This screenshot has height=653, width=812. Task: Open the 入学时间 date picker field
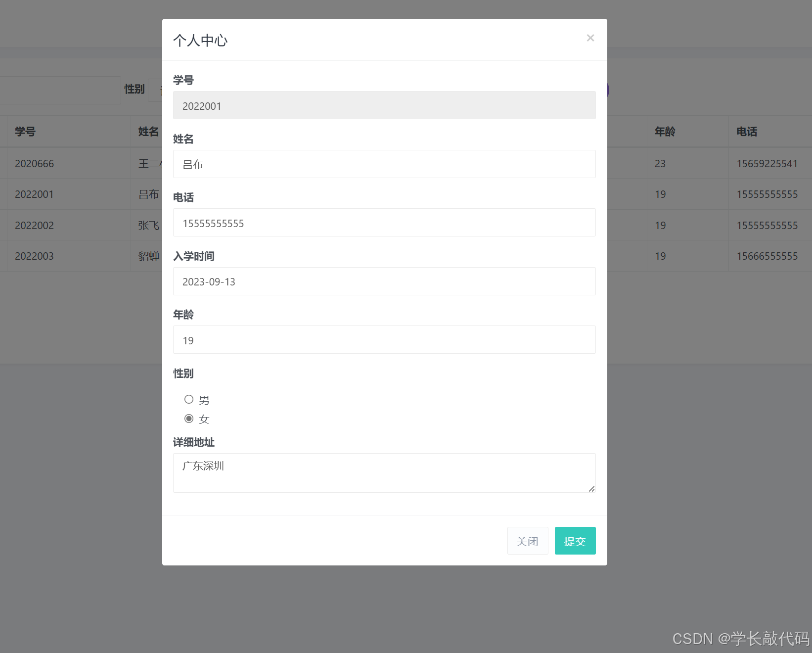pos(384,281)
